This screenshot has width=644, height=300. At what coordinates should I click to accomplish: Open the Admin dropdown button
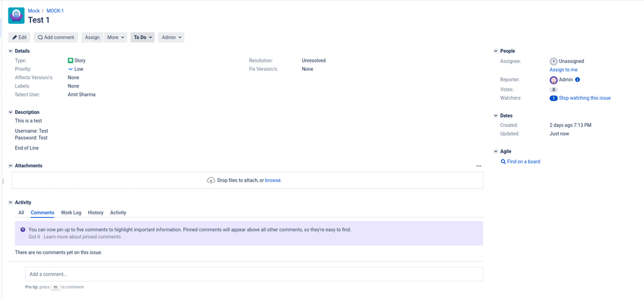click(x=171, y=37)
